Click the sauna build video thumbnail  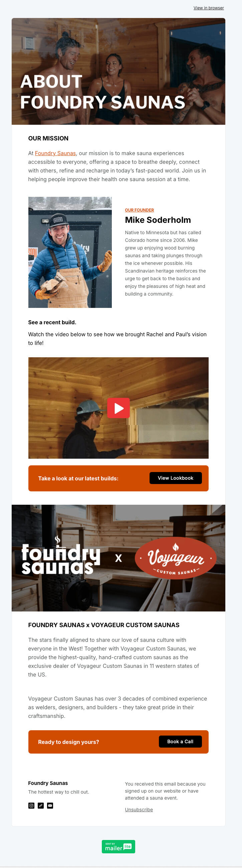[118, 408]
